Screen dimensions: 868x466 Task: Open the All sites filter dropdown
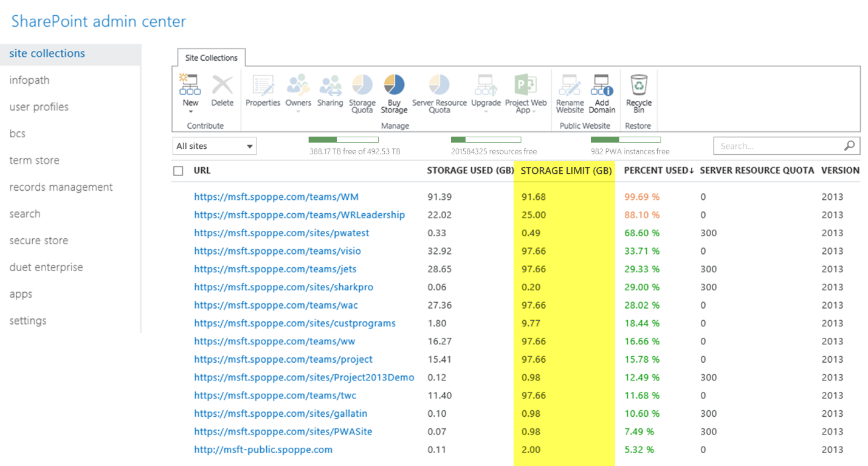(213, 146)
